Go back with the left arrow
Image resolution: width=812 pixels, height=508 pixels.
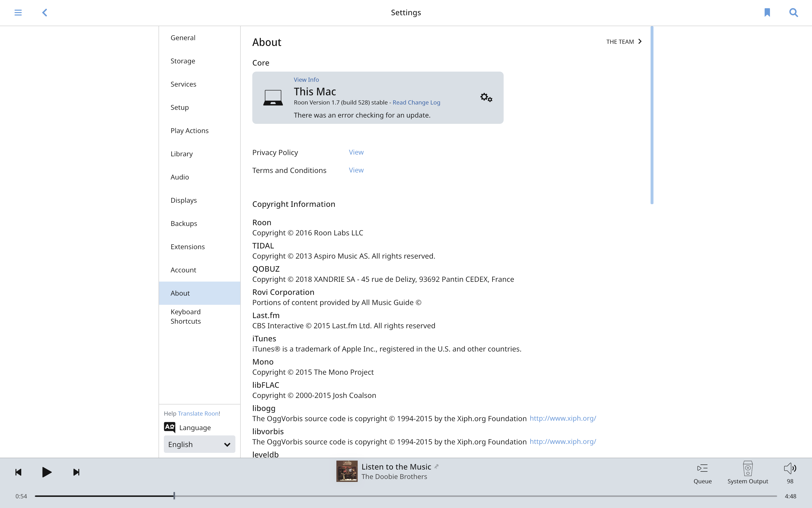(x=45, y=12)
